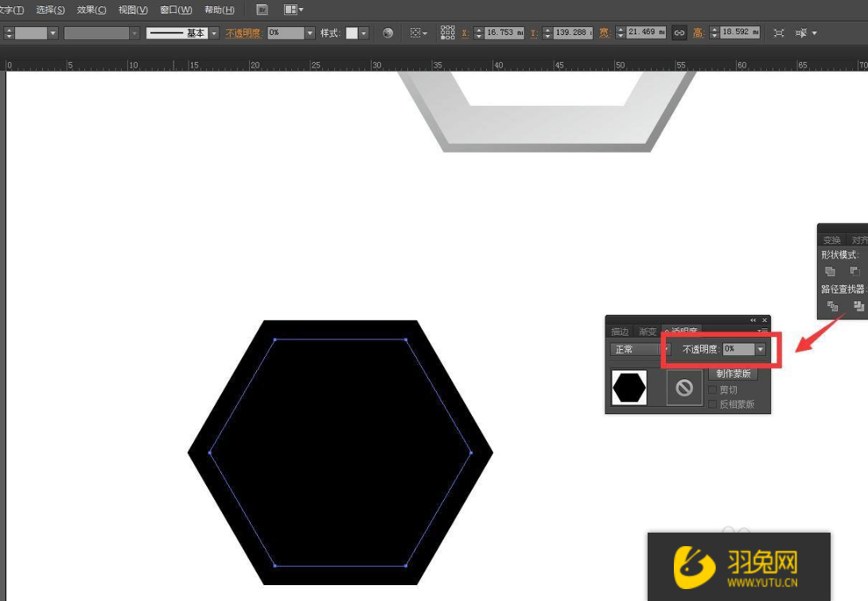This screenshot has height=601, width=868.
Task: Open the align to selection icon menu
Action: [418, 33]
